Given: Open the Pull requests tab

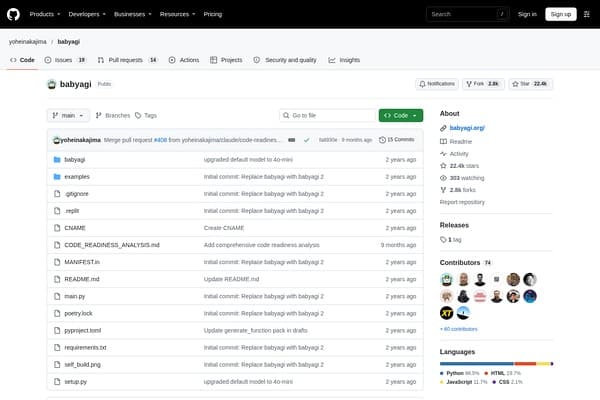Looking at the screenshot, I should pyautogui.click(x=127, y=60).
